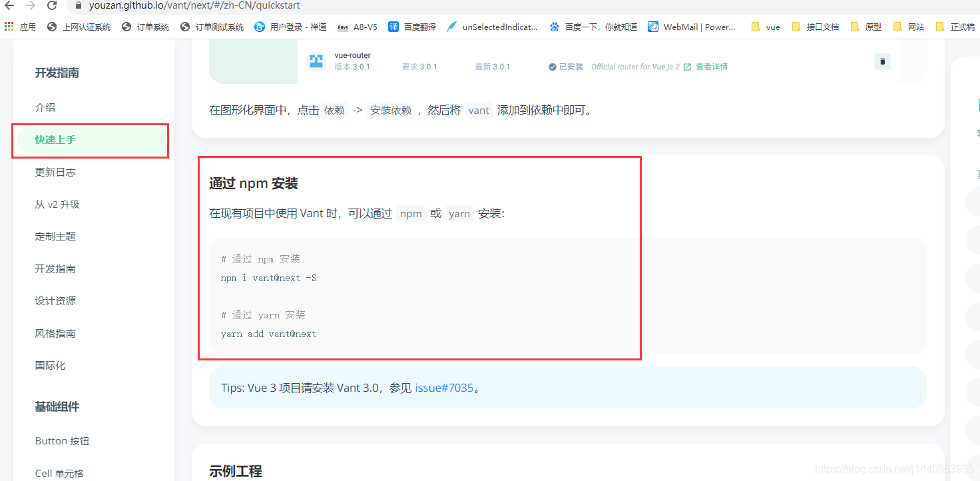Click the 百度一下 paw icon bookmark

pos(555,27)
